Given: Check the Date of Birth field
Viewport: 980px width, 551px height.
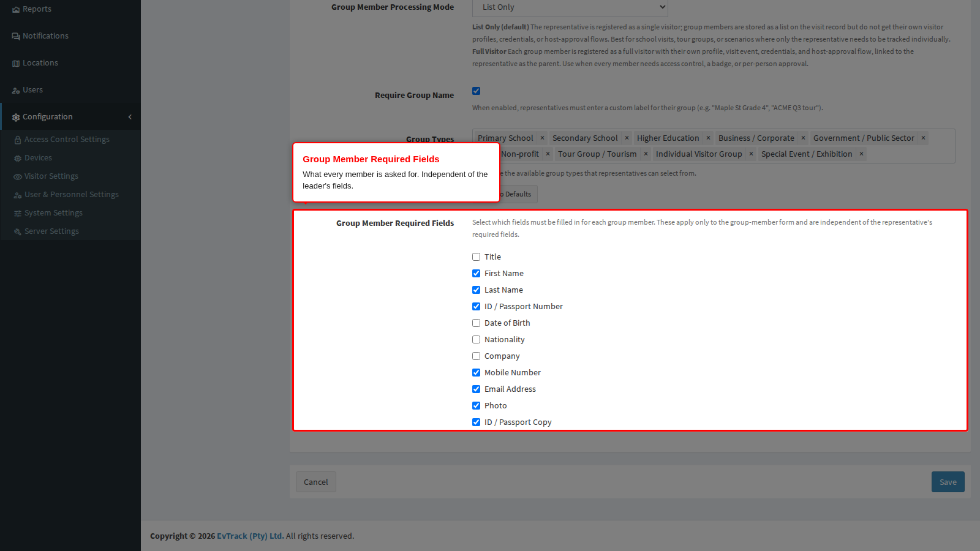Looking at the screenshot, I should 476,323.
